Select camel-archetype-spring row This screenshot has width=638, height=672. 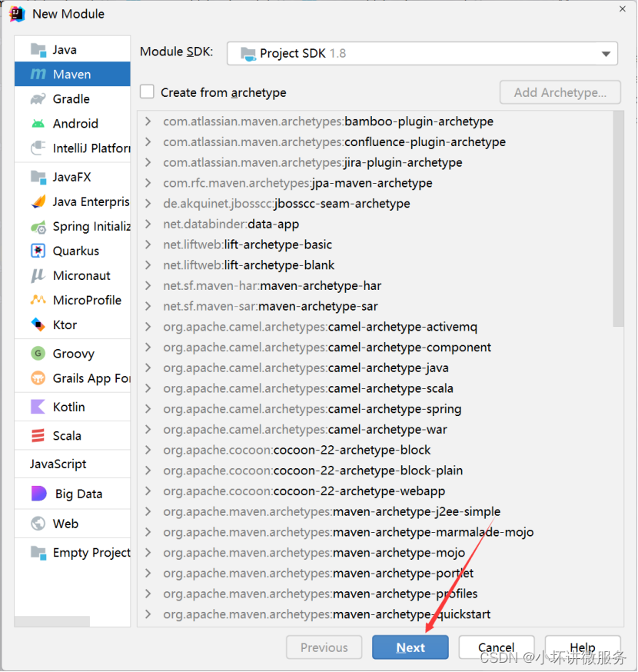pyautogui.click(x=375, y=409)
